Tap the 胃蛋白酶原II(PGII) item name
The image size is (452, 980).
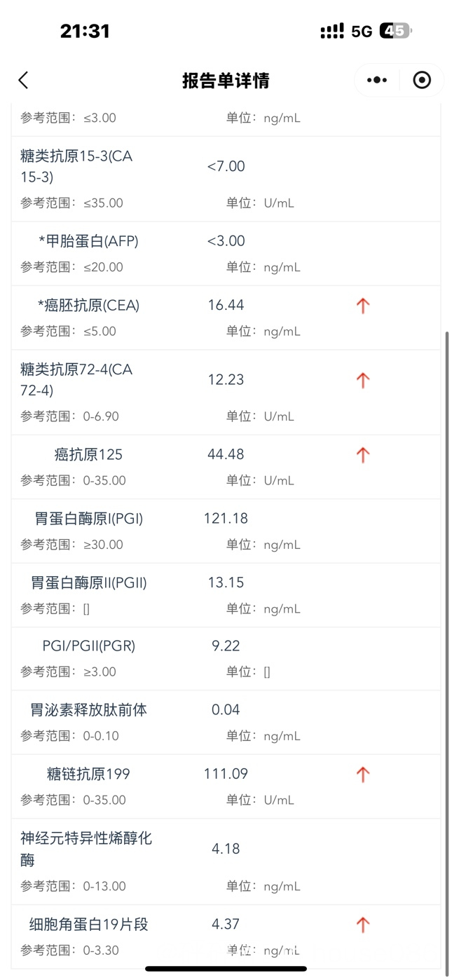pyautogui.click(x=89, y=583)
